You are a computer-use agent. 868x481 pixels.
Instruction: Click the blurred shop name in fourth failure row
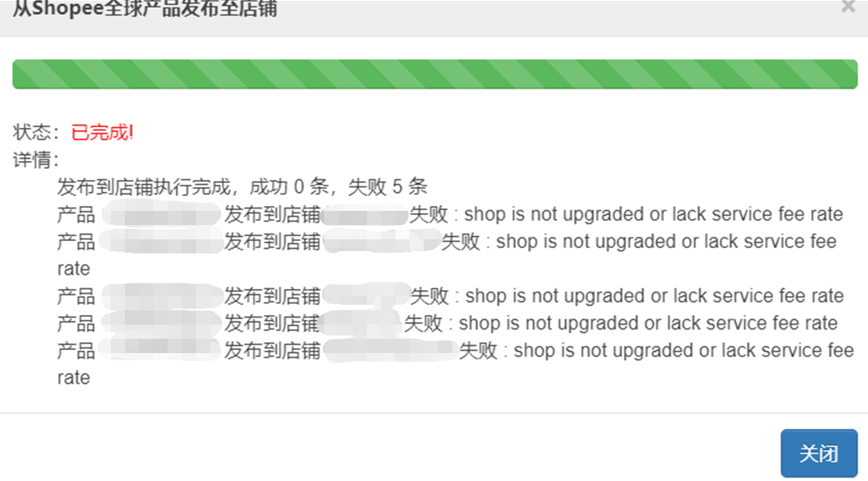(361, 324)
